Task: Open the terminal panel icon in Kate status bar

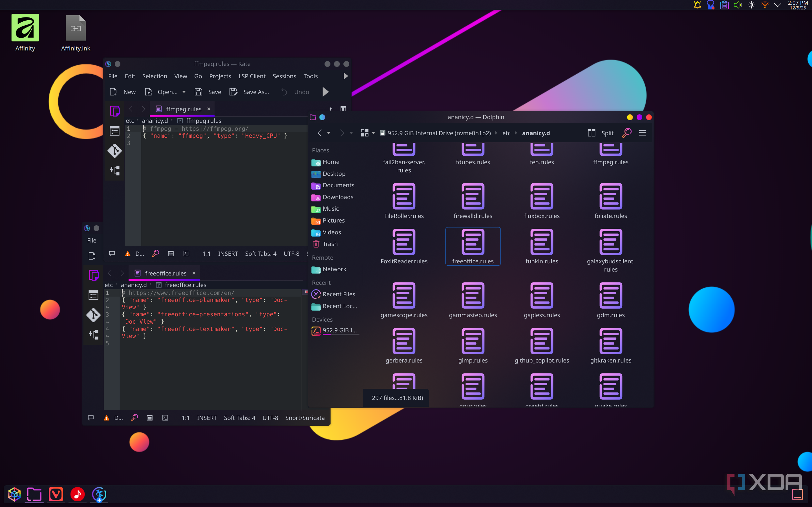Action: coord(187,254)
